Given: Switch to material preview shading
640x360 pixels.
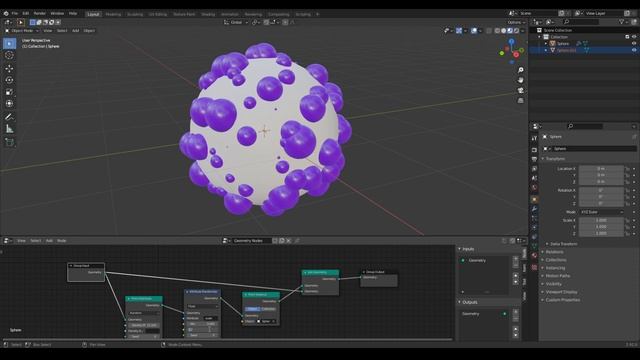Looking at the screenshot, I should pos(510,31).
